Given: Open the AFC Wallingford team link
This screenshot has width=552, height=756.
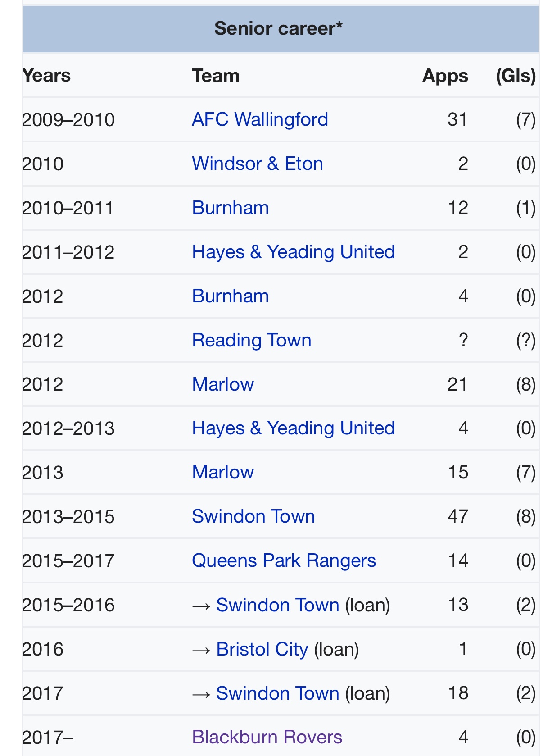Looking at the screenshot, I should click(x=260, y=120).
